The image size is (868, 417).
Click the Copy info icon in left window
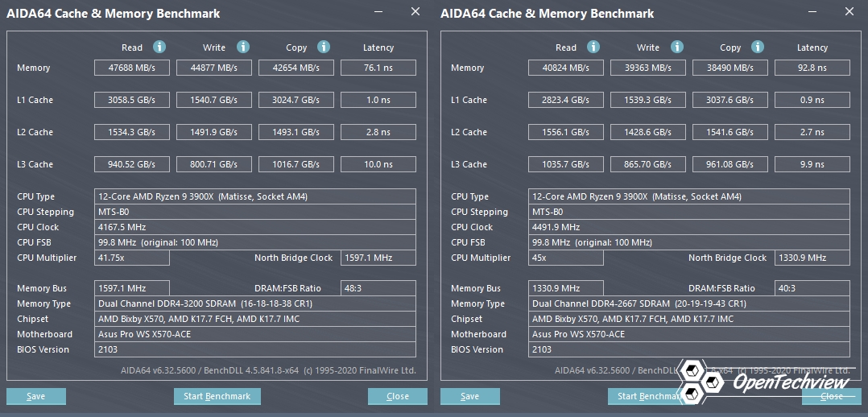324,47
